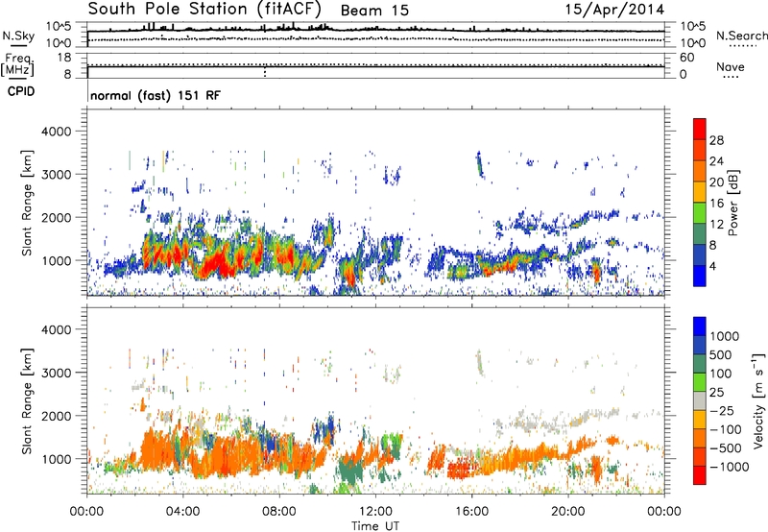The width and height of the screenshot is (768, 532).
Task: Click '2000' on velocity panel range axis
Action: [57, 416]
